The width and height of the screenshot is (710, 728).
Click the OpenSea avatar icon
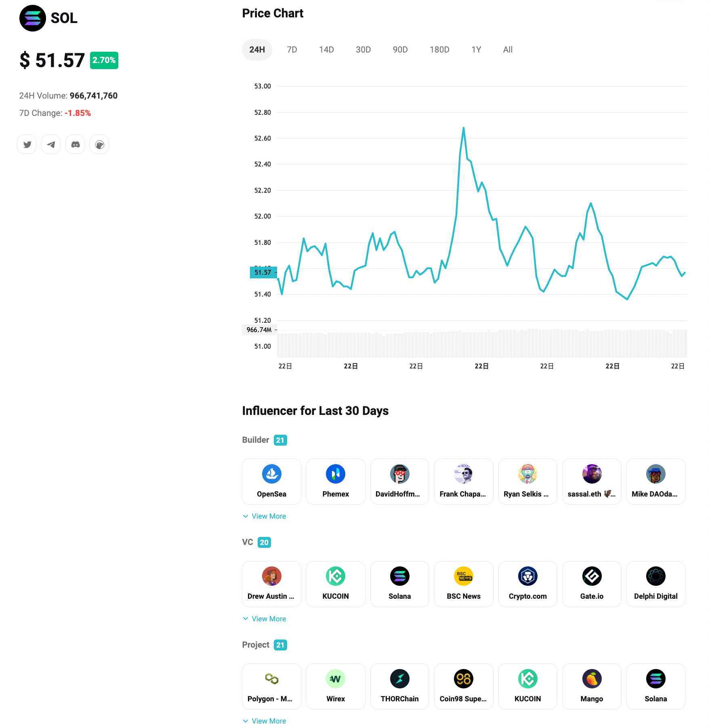click(272, 474)
